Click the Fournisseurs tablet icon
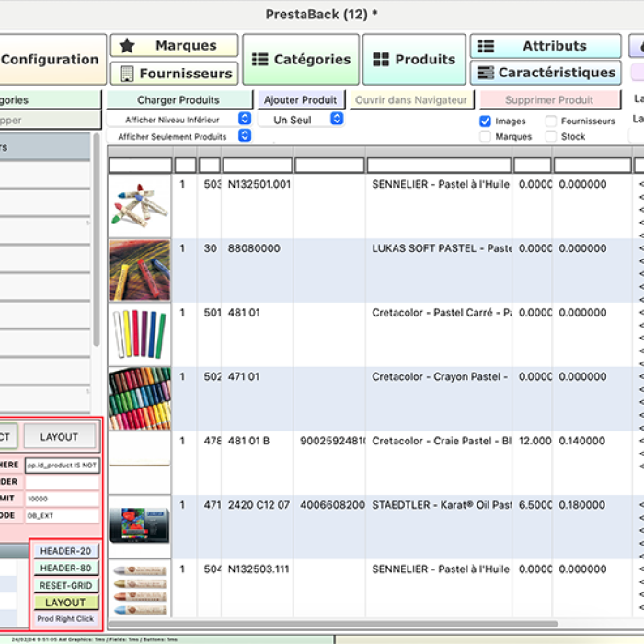This screenshot has height=644, width=644. click(x=124, y=74)
